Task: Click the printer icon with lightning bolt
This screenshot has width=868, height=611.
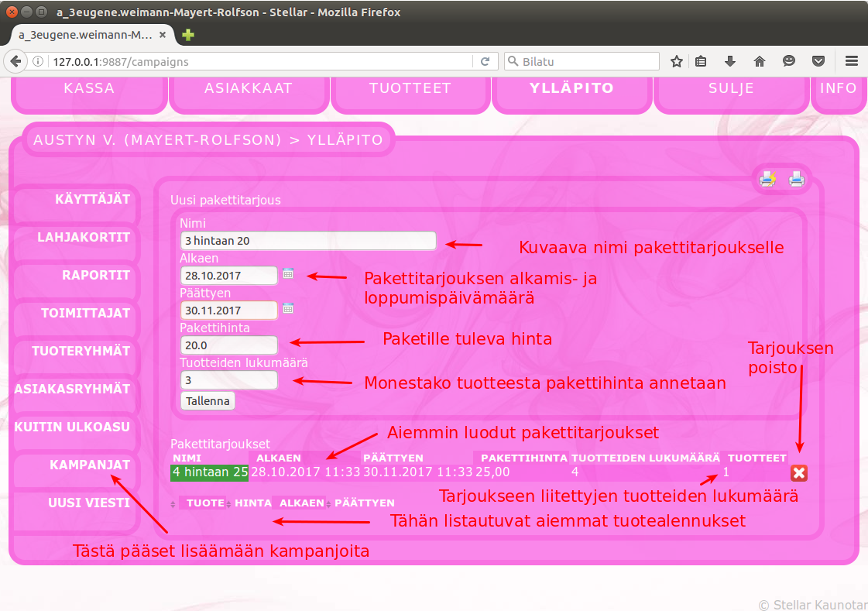Action: click(767, 180)
